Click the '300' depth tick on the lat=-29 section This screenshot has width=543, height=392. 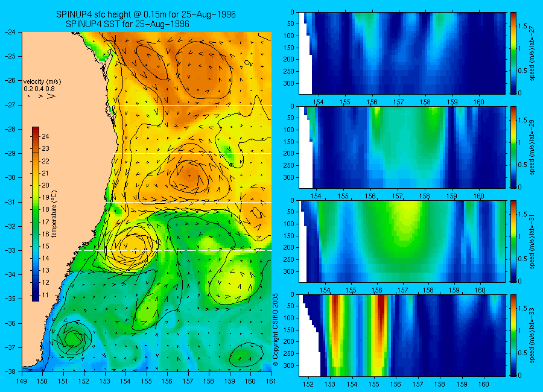tap(289, 177)
